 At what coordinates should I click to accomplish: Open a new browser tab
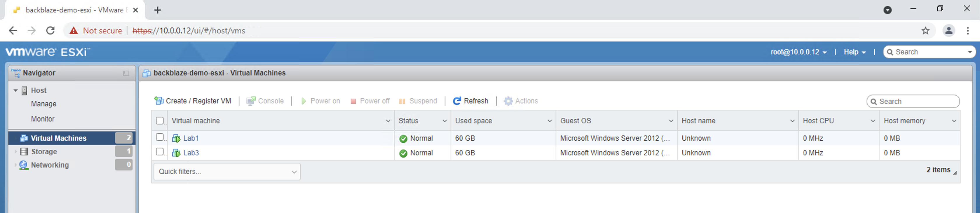[158, 10]
